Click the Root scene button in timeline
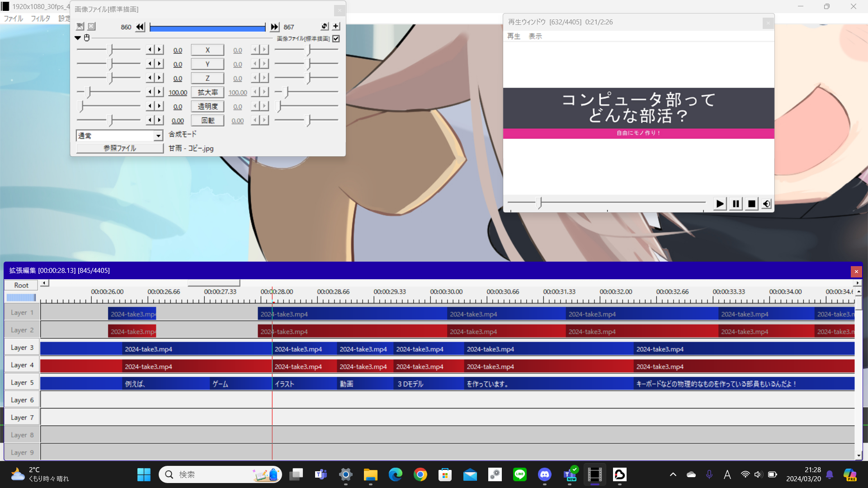 pyautogui.click(x=21, y=285)
